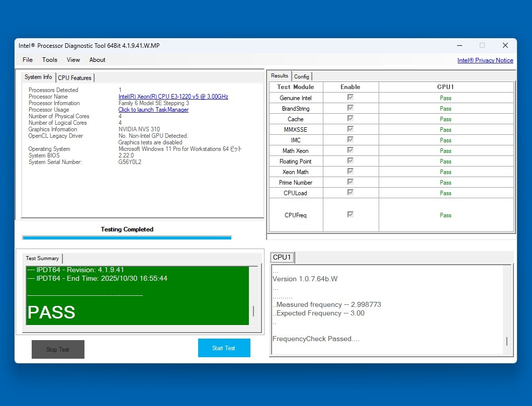Open the View menu
Image resolution: width=532 pixels, height=406 pixels.
[73, 60]
